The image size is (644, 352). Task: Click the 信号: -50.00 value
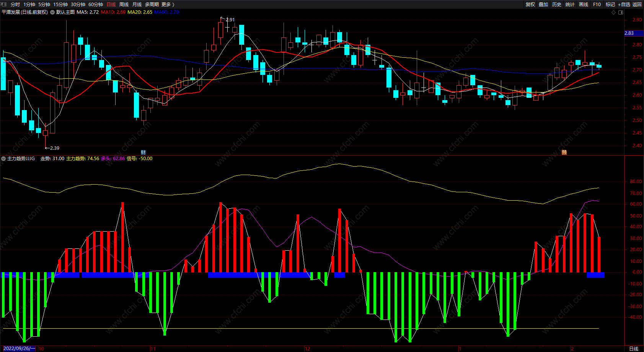(x=140, y=159)
